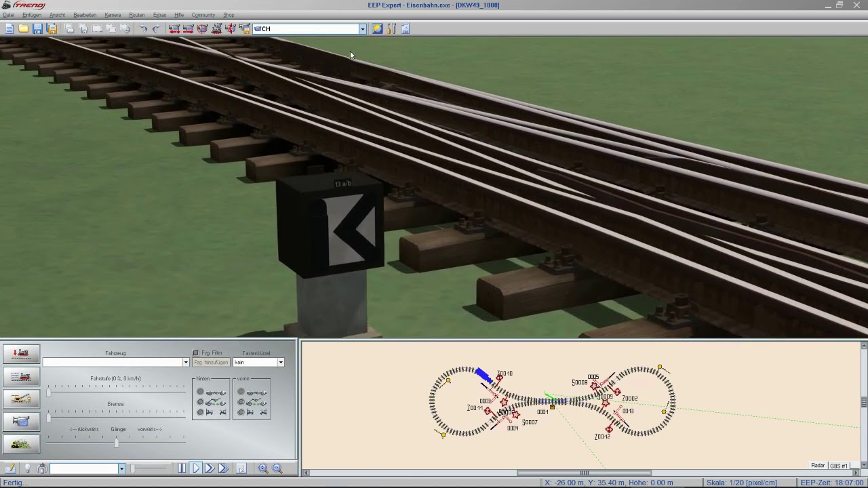Select the top rear coupling radio button
This screenshot has width=868, height=488.
(x=200, y=392)
